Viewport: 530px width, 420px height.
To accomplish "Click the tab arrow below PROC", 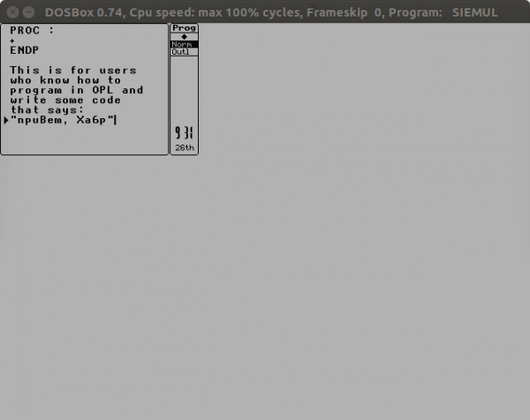I will [12, 41].
